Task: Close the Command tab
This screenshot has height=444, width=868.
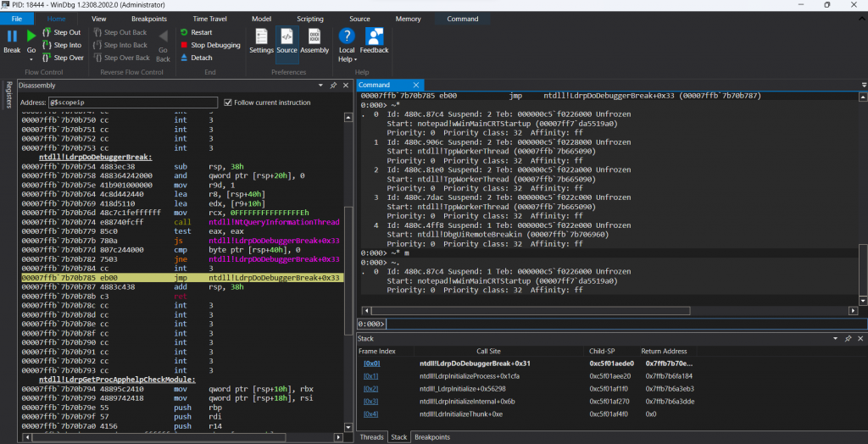Action: (x=416, y=86)
